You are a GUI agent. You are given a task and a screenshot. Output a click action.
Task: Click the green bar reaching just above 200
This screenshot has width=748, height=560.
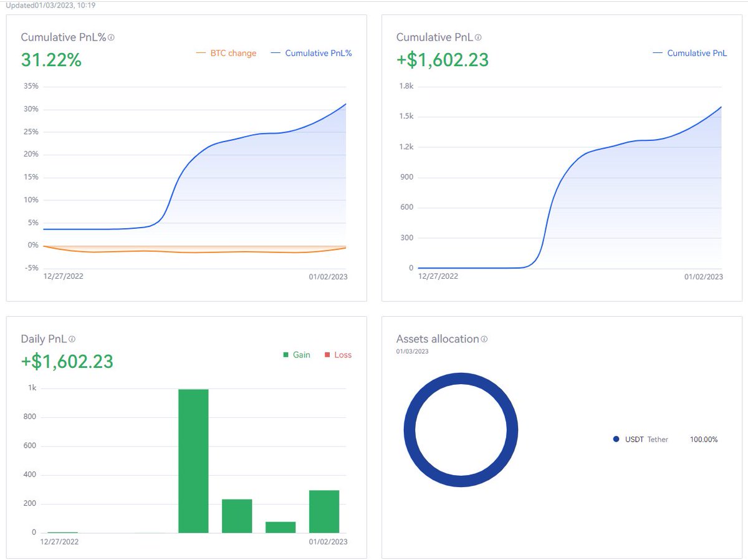coord(237,516)
